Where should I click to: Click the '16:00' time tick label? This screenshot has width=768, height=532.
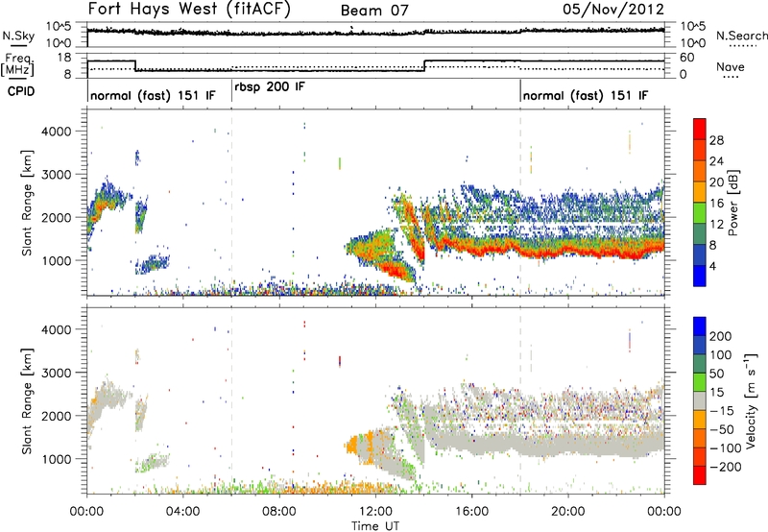471,512
